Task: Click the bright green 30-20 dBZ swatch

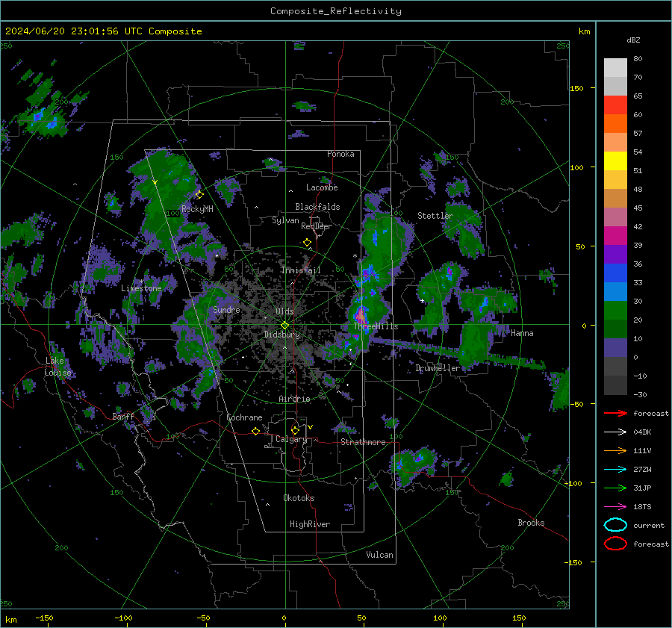Action: coord(615,311)
